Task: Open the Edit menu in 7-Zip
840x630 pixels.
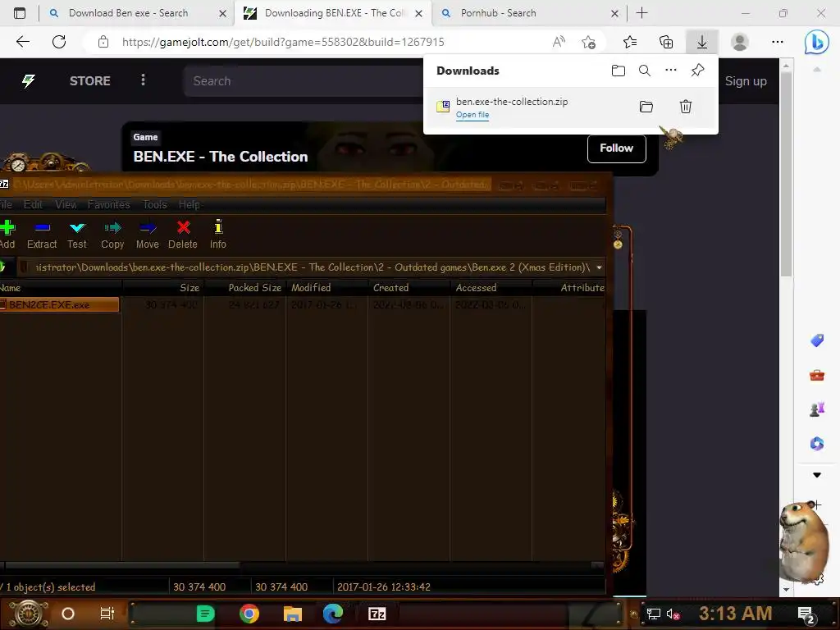Action: tap(33, 204)
